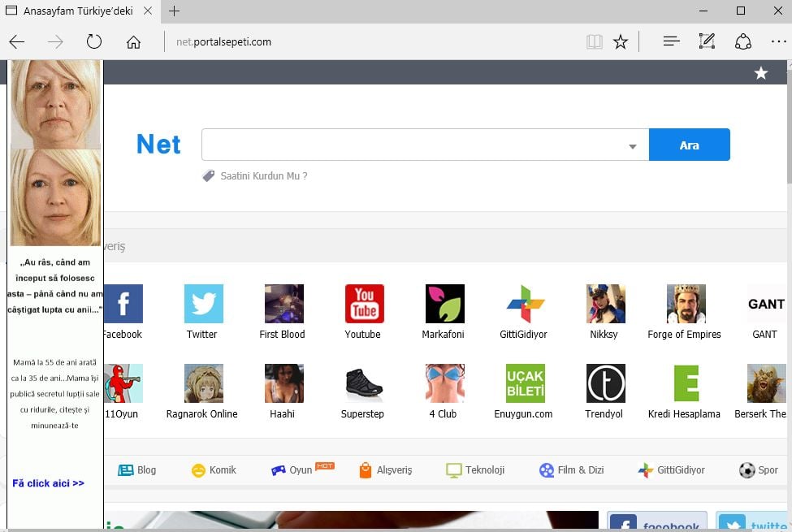Open the Berserk The tile
This screenshot has height=532, width=792.
point(766,383)
